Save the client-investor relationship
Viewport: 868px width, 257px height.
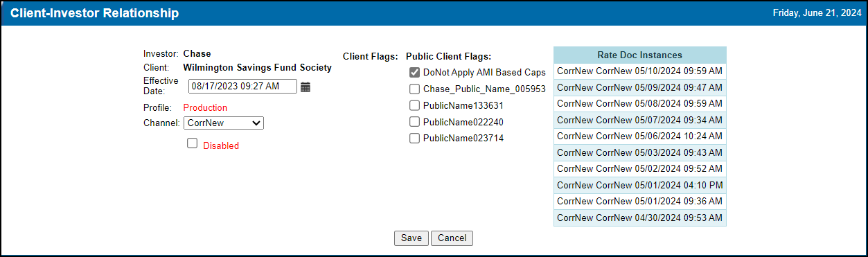[x=411, y=238]
